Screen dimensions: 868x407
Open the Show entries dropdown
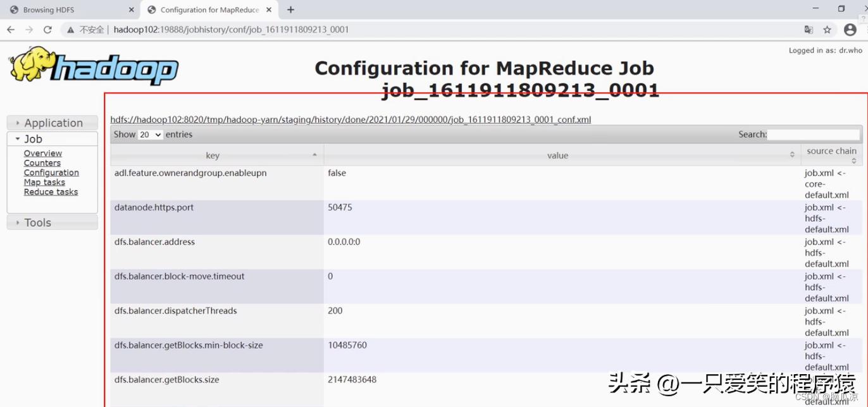pyautogui.click(x=150, y=135)
